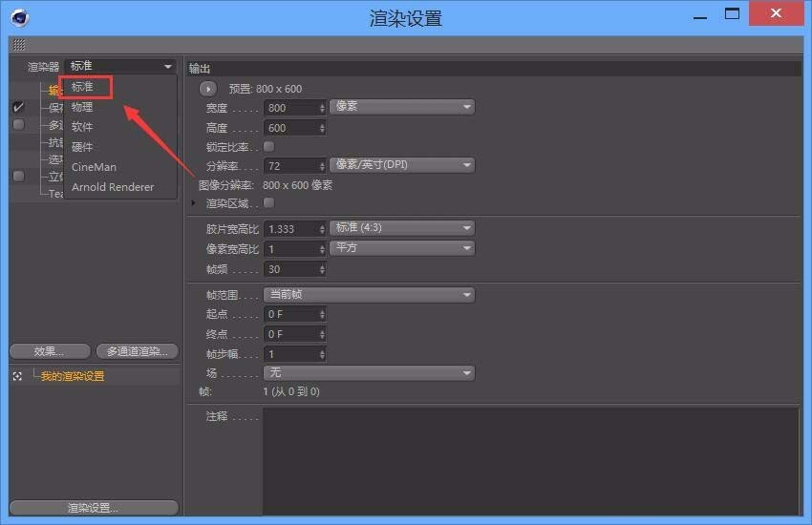Viewport: 812px width, 525px height.
Task: Enable the 锁定比率 checkbox
Action: tap(268, 147)
